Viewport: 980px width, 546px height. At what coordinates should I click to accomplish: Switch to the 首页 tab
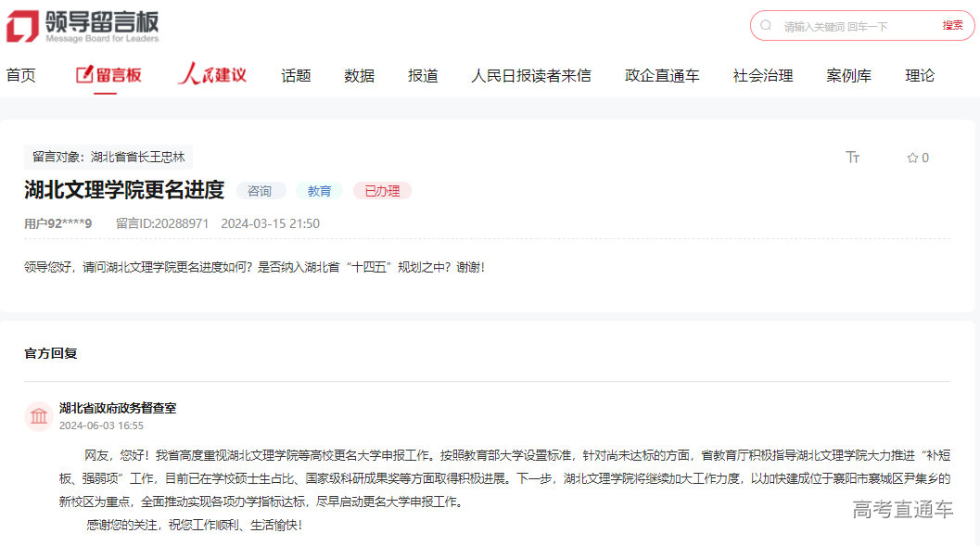20,74
